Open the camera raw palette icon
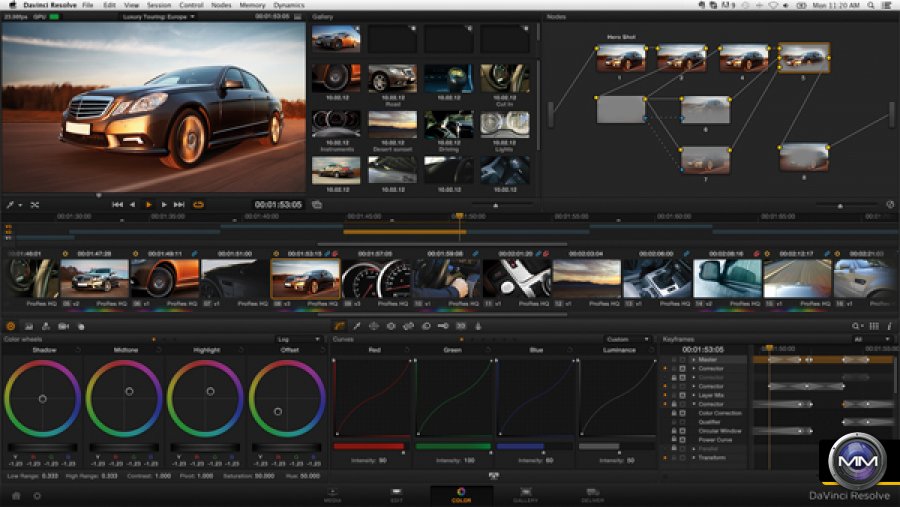The width and height of the screenshot is (900, 507). 63,326
